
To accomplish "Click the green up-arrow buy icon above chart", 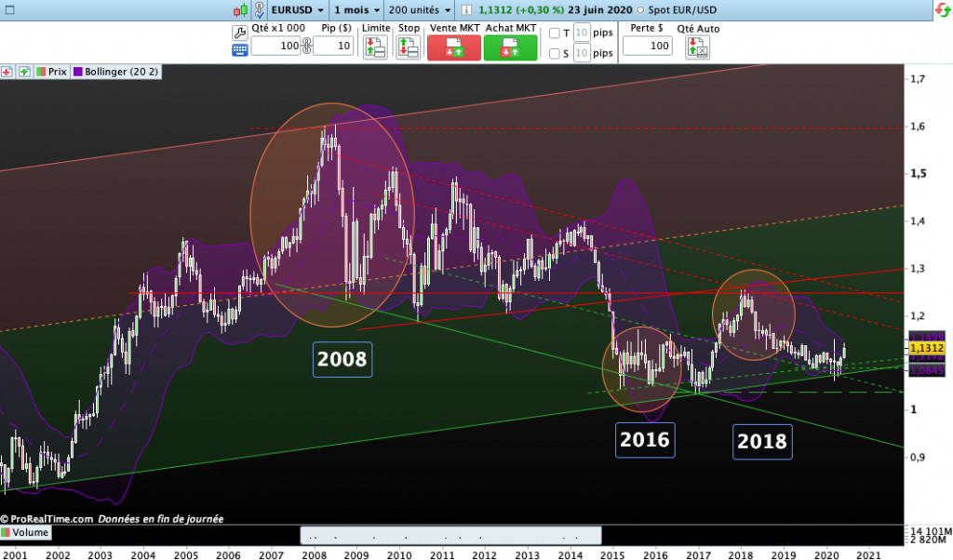I will [x=24, y=71].
